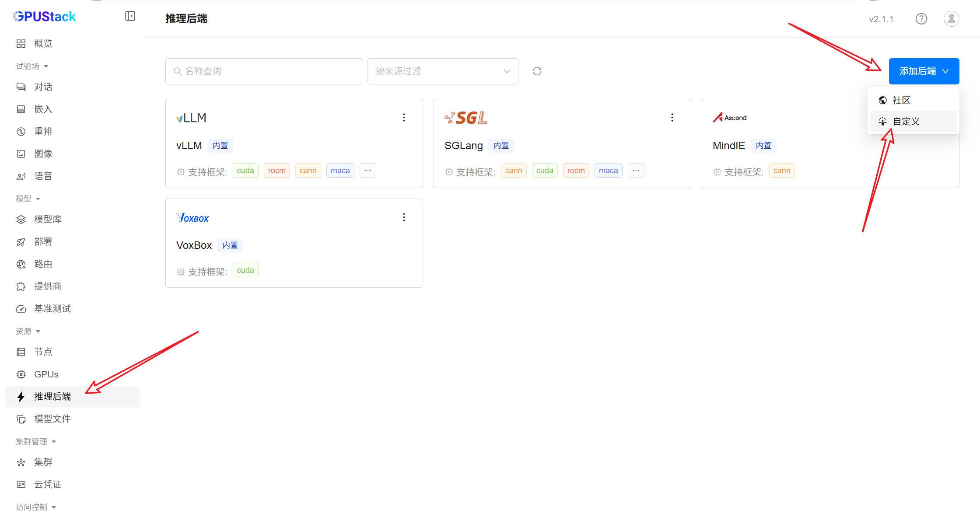Click the refresh icon beside the filter
The height and width of the screenshot is (524, 980).
(x=537, y=71)
